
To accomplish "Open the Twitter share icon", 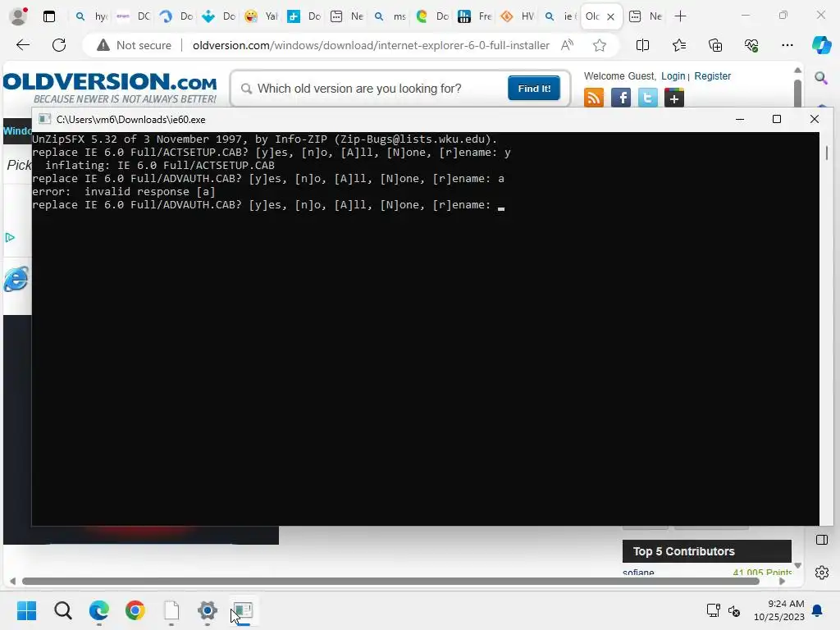I will pos(648,98).
